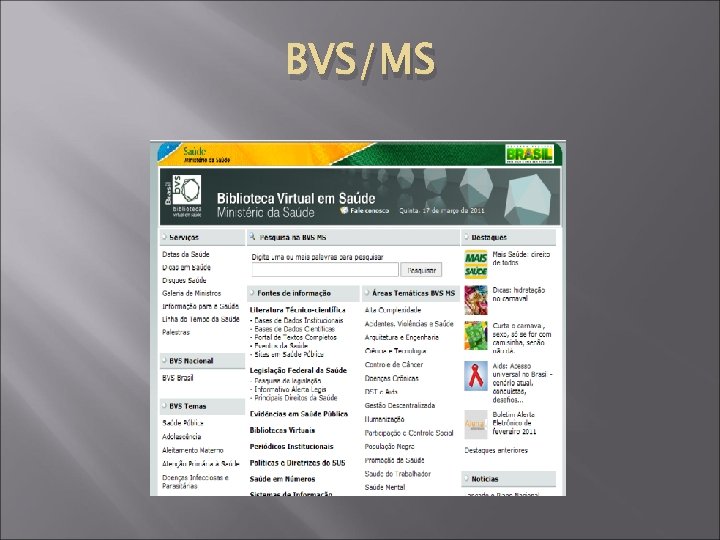This screenshot has height=540, width=720.
Task: Open Saúde Pública theme link
Action: coord(182,423)
